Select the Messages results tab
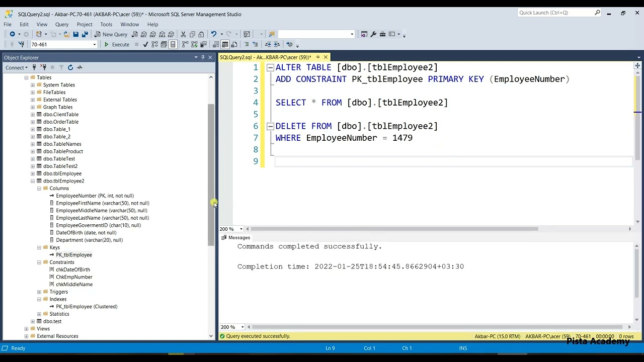Screen dimensions: 644x362 pos(235,238)
